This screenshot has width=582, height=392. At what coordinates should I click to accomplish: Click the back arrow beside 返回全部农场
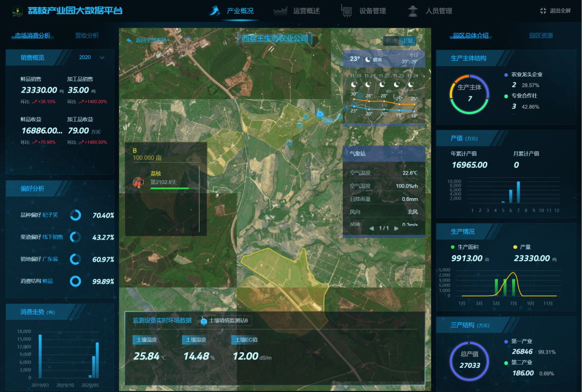129,40
